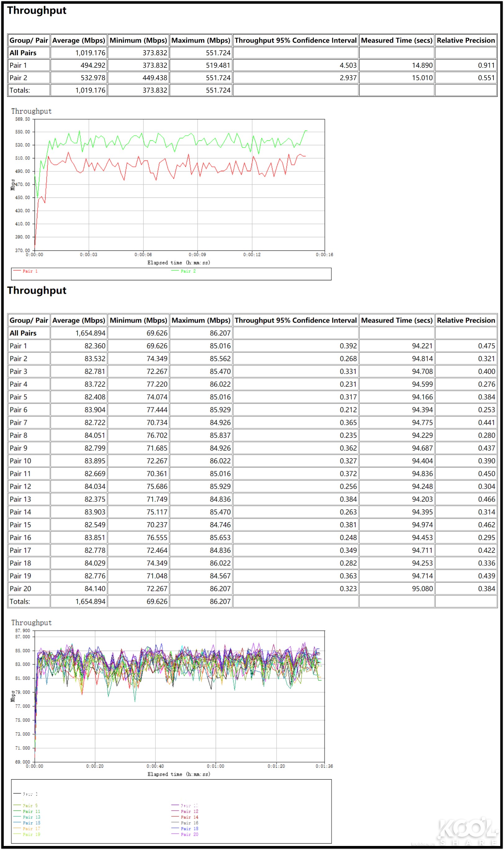Click the first Throughput chart title
The image size is (504, 850).
(x=32, y=111)
